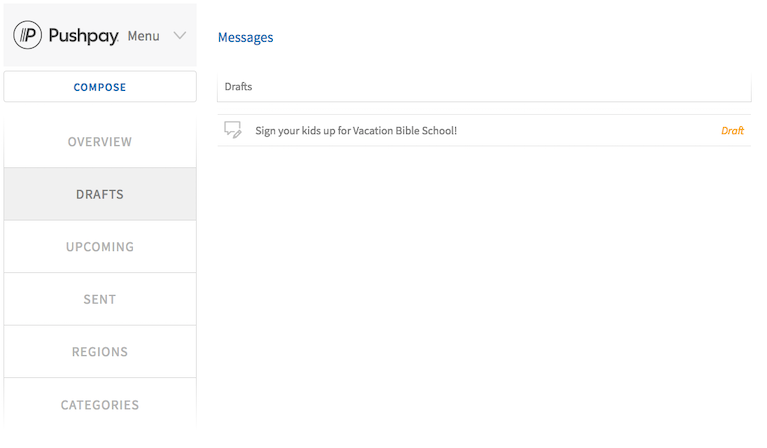Open the Menu label beside Pushpay
Viewport: 767px width, 448px height.
pos(143,36)
